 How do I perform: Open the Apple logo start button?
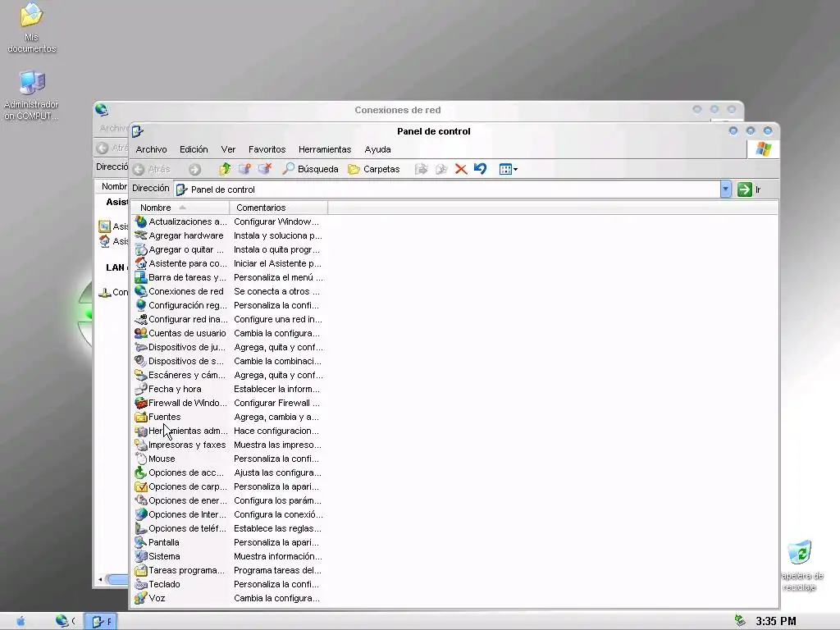[21, 621]
